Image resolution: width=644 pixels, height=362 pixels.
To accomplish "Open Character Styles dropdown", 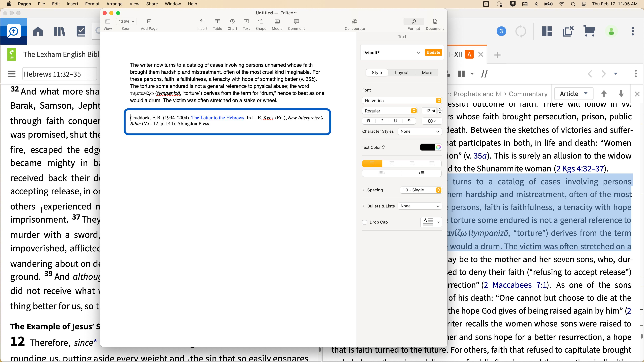I will click(x=420, y=131).
